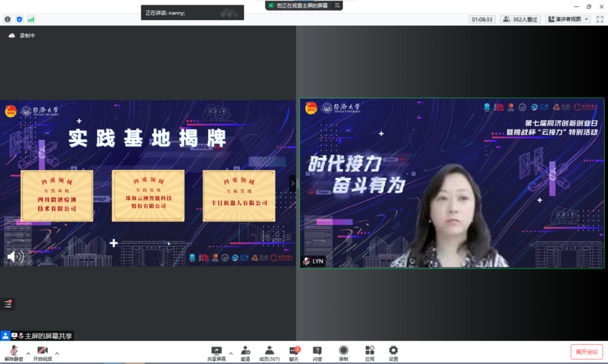Open 设置 settings gear
This screenshot has width=608, height=364.
click(394, 353)
